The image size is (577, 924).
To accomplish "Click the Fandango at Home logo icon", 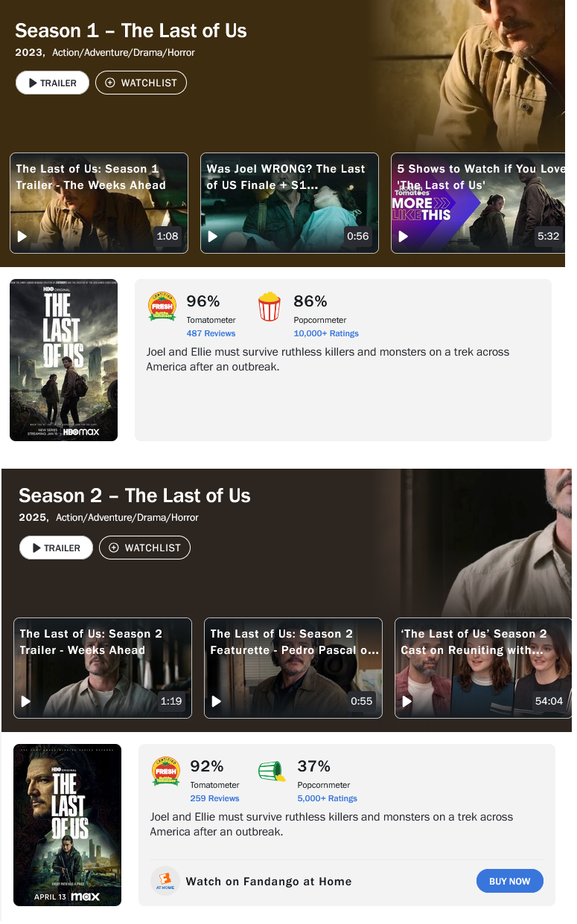I will (x=165, y=882).
